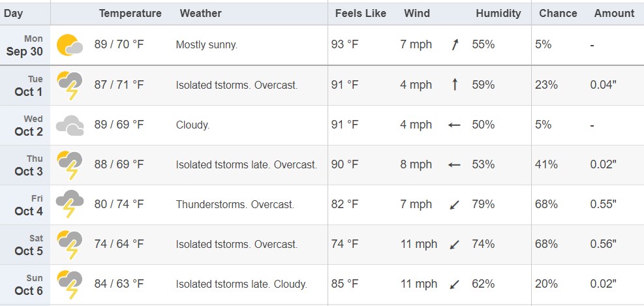Click the Thunderstorms. Overcast. description
This screenshot has width=644, height=306.
pos(235,205)
